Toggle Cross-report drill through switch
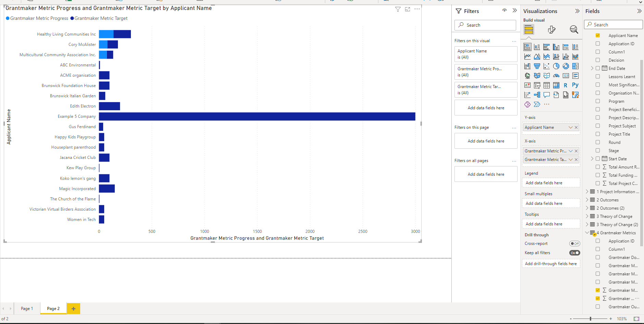The width and height of the screenshot is (644, 324). click(574, 244)
